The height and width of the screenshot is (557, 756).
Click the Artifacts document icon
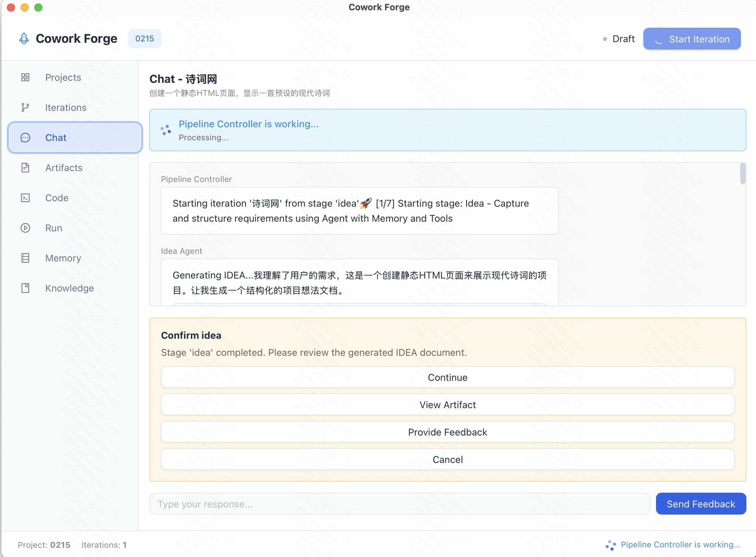25,168
